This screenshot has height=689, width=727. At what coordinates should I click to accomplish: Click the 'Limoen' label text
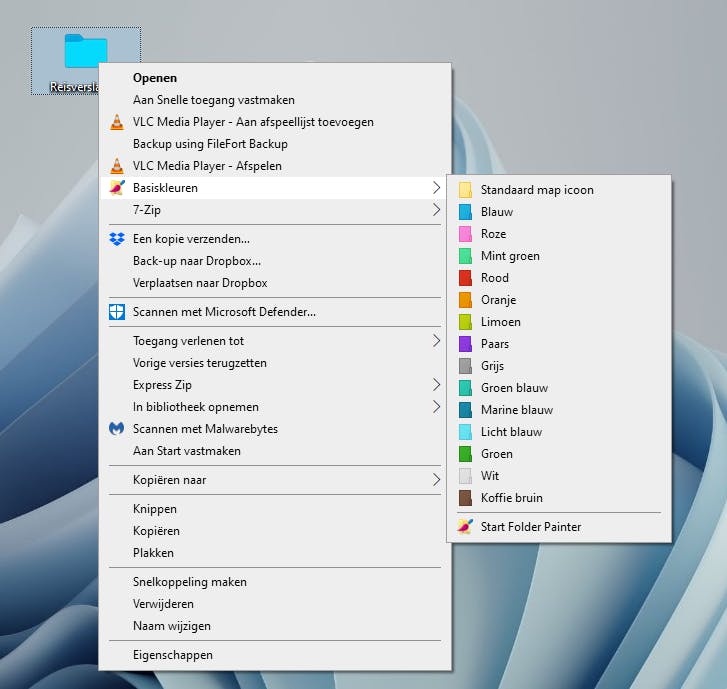501,322
